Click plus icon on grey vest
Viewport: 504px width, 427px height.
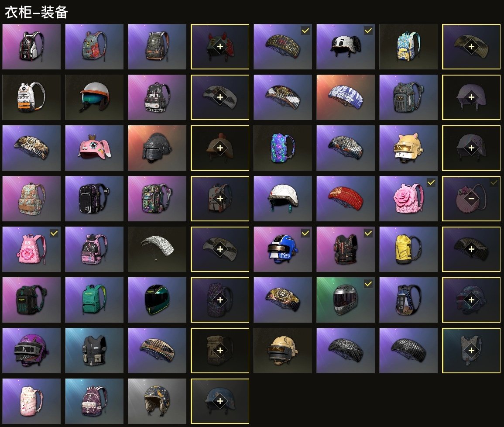click(x=471, y=350)
